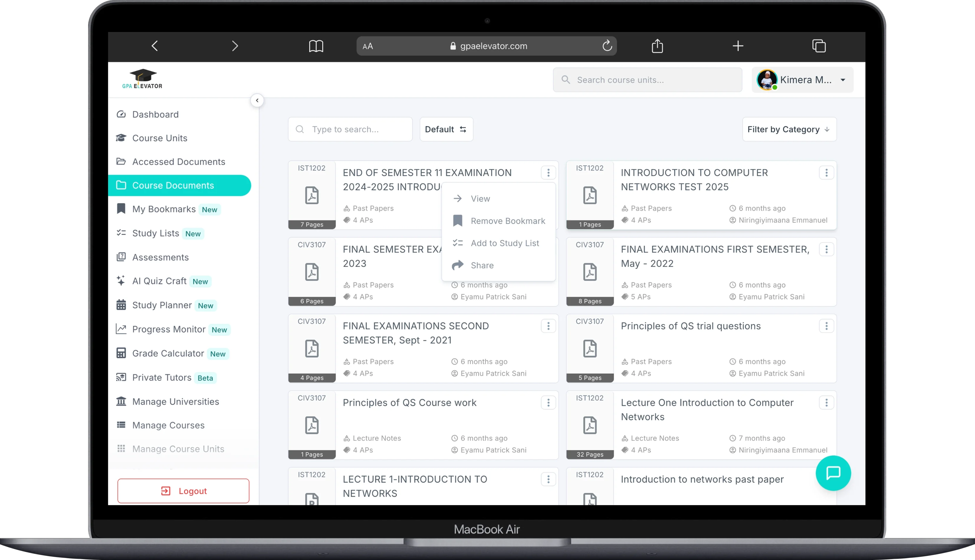Close the options menu on End of Semester 11 Examination

(x=548, y=173)
